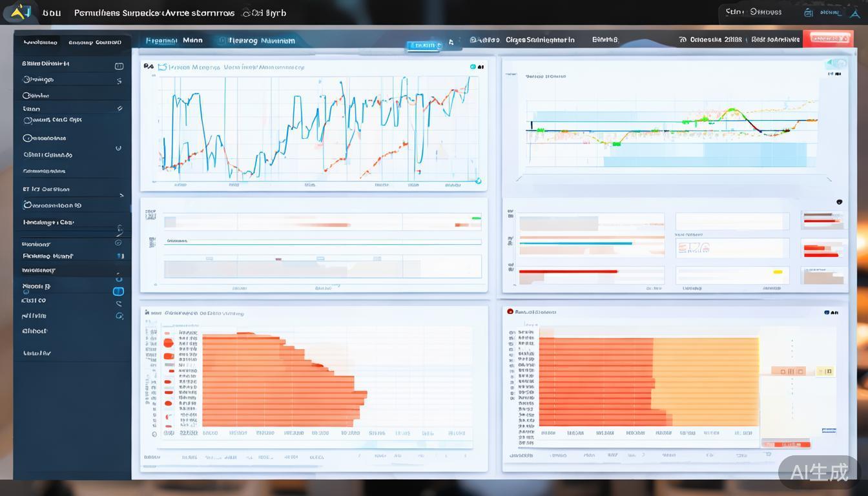Toggle the blue rounded switch in lower sidebar
The height and width of the screenshot is (496, 868).
tap(118, 291)
